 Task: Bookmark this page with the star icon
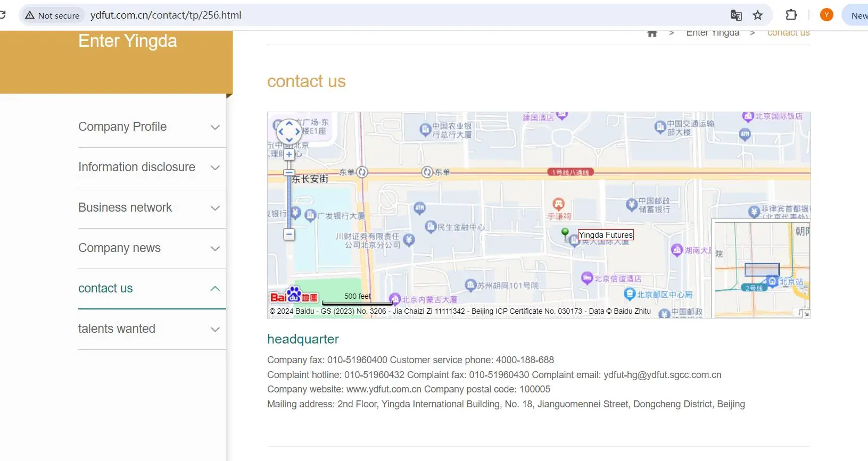point(758,15)
